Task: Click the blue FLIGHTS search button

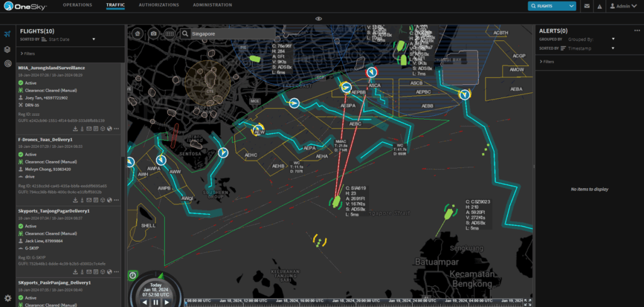Action: (x=552, y=6)
